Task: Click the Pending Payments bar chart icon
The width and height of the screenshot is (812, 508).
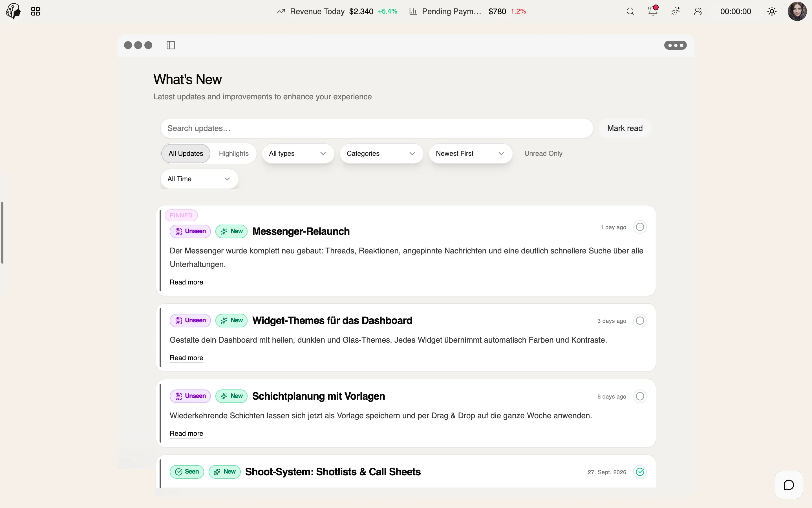Action: click(413, 11)
